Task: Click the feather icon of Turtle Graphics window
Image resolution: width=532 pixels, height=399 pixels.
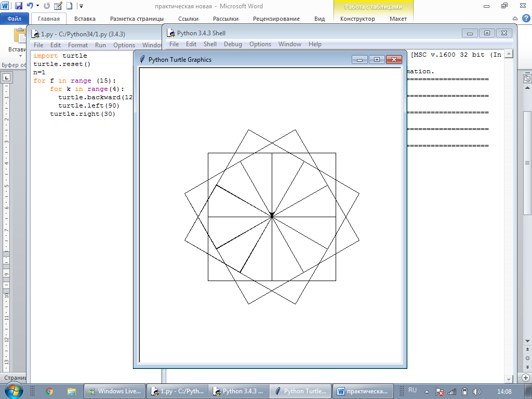Action: pyautogui.click(x=142, y=59)
